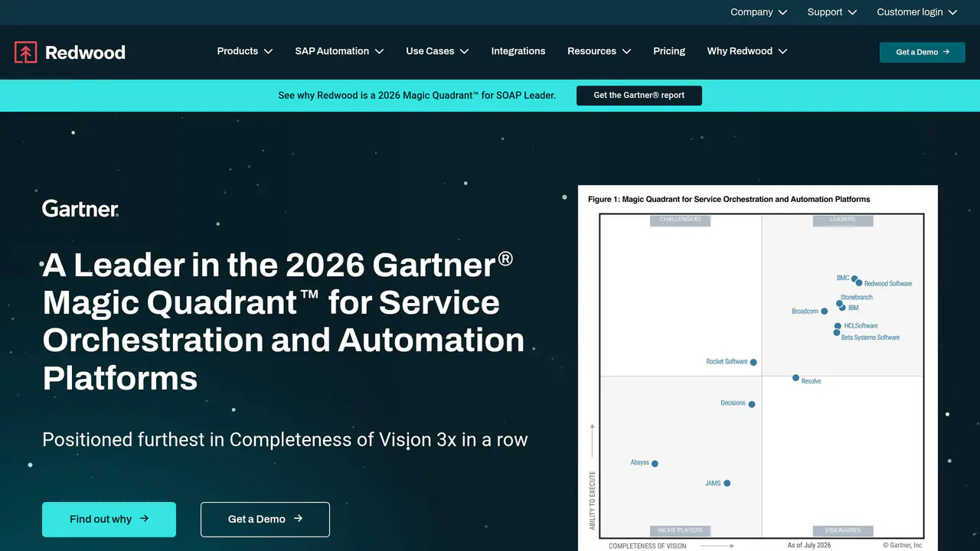Expand the Customer login dropdown chevron

coord(952,12)
